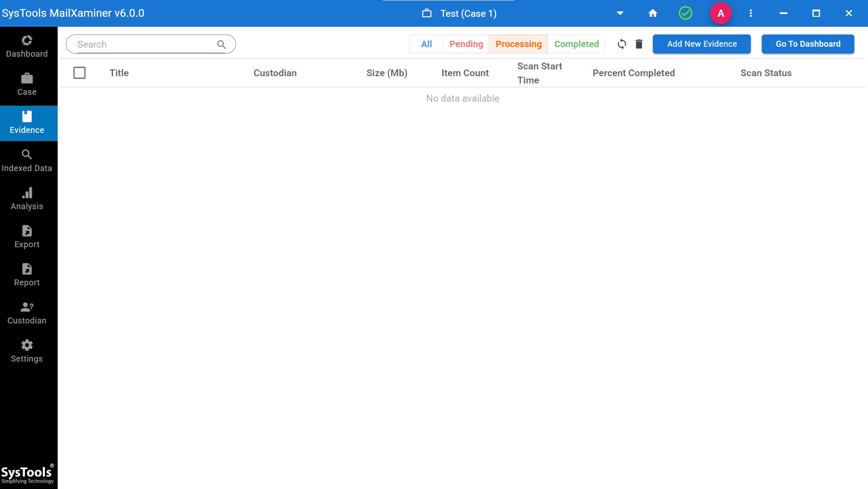Go to the Case section
Viewport: 868px width, 489px height.
click(27, 85)
